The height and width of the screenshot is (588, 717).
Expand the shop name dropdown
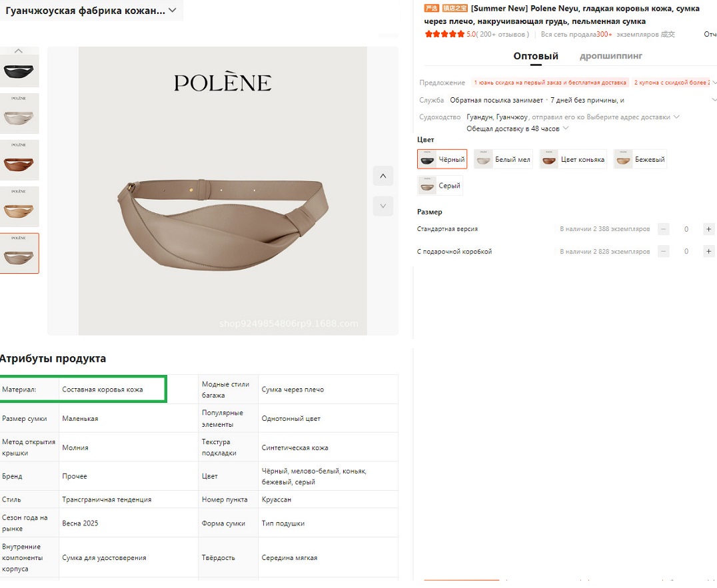pos(173,10)
